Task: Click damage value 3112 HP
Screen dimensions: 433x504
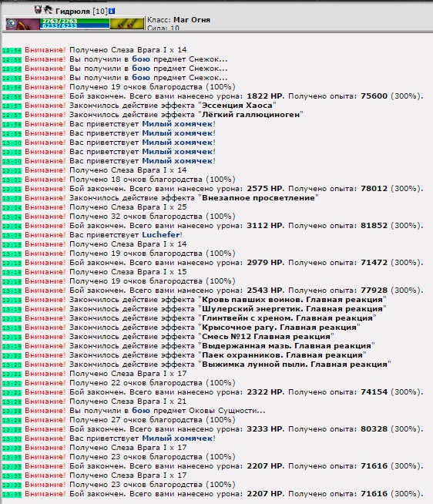Action: click(265, 226)
